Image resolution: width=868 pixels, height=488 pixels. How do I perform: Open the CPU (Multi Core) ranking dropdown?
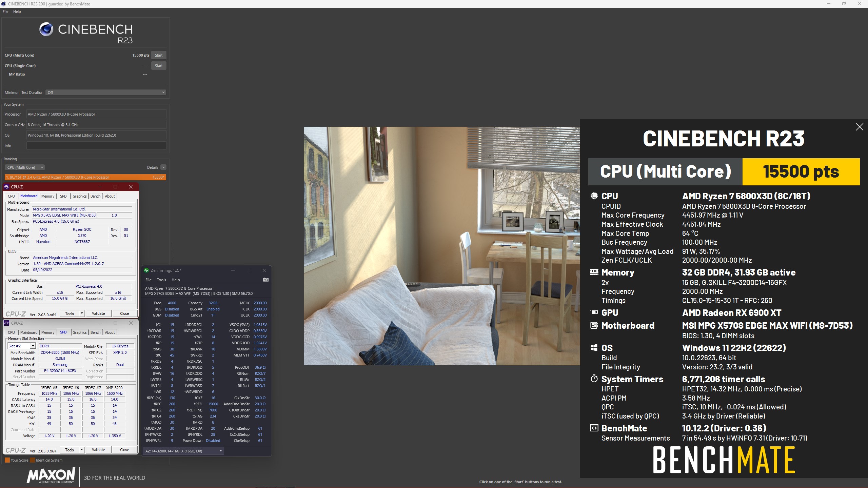(25, 167)
